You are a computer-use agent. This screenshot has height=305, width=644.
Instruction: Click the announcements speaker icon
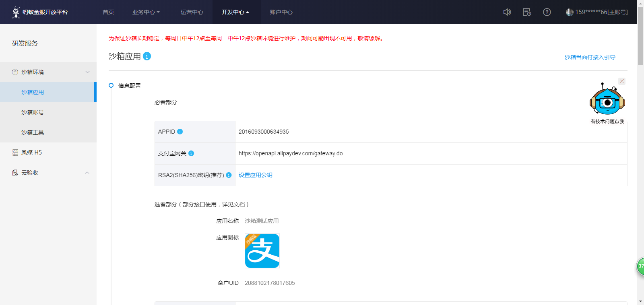pos(507,12)
